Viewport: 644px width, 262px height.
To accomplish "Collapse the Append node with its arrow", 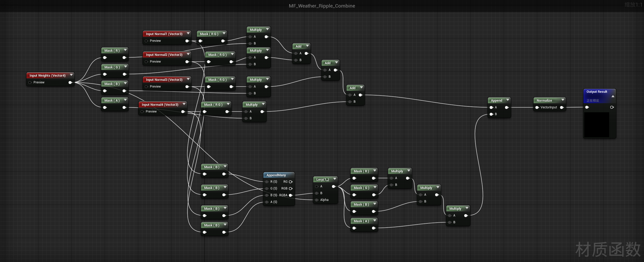I will tap(508, 100).
